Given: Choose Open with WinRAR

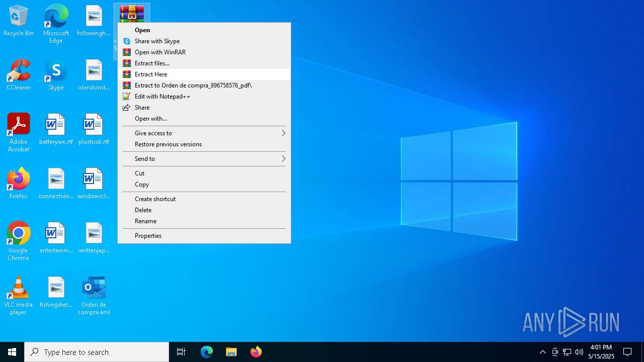Looking at the screenshot, I should (204, 52).
